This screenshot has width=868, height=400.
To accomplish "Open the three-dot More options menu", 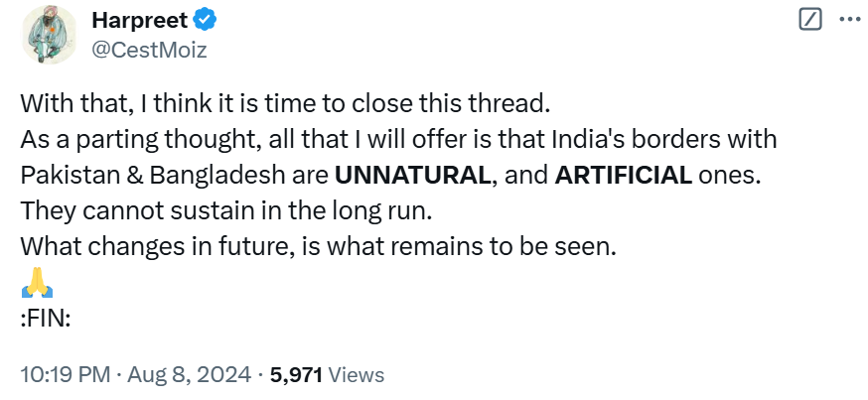I will 847,20.
